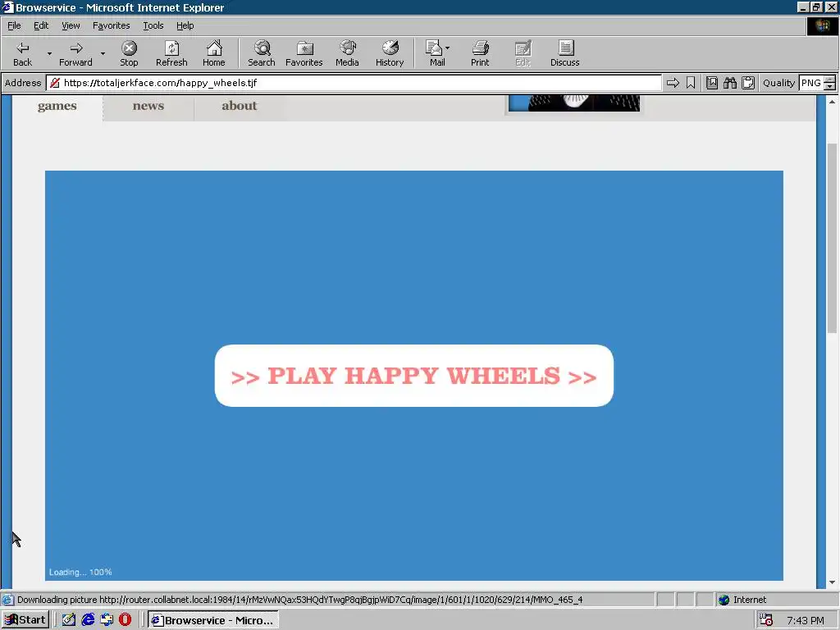Select the Browservice taskbar button
The image size is (840, 630).
(x=213, y=620)
